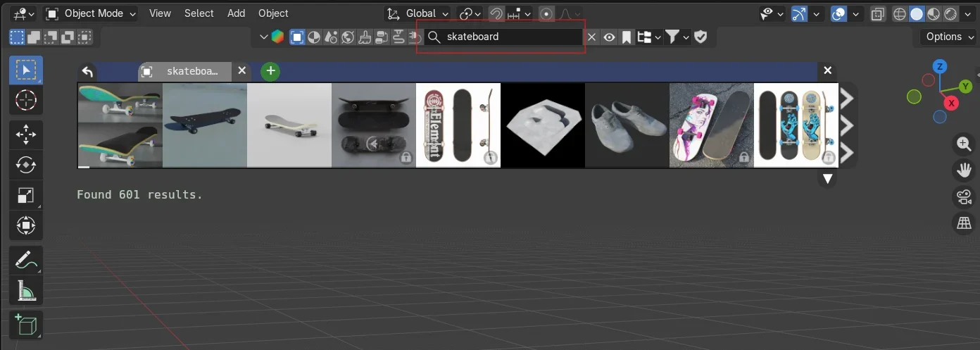The width and height of the screenshot is (980, 350).
Task: Open the Add menu
Action: tap(237, 13)
